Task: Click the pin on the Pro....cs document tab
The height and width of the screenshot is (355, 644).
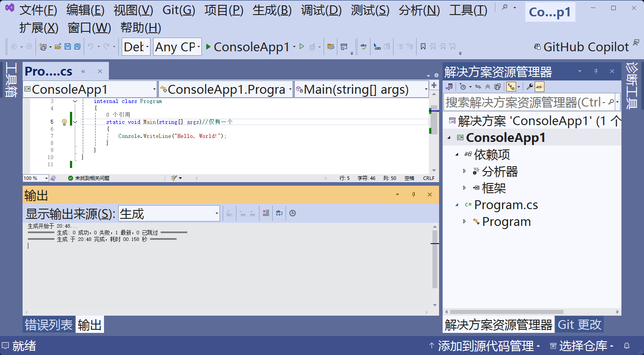Action: [x=83, y=71]
